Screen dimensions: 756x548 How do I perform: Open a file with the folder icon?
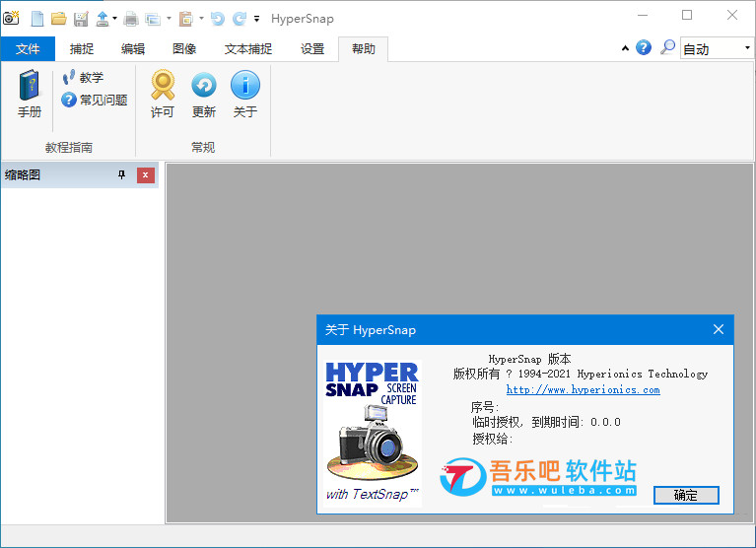coord(59,19)
